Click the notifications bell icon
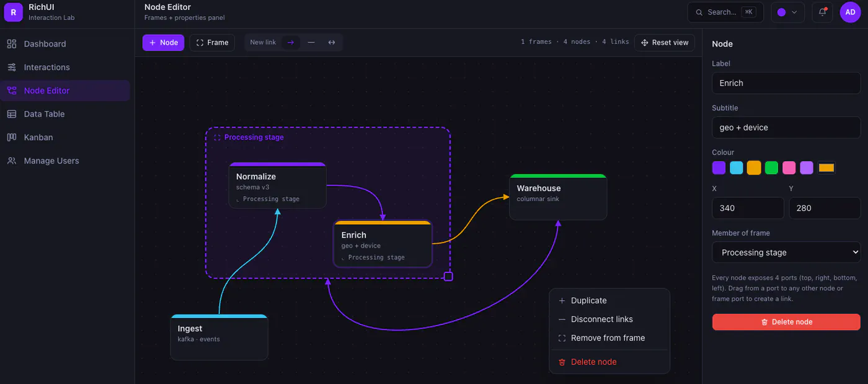The height and width of the screenshot is (384, 868). click(822, 12)
